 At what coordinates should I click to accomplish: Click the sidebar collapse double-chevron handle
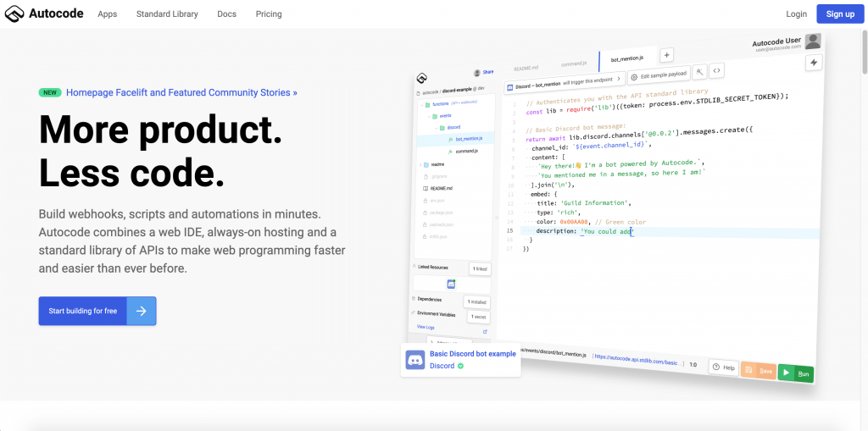tap(495, 216)
